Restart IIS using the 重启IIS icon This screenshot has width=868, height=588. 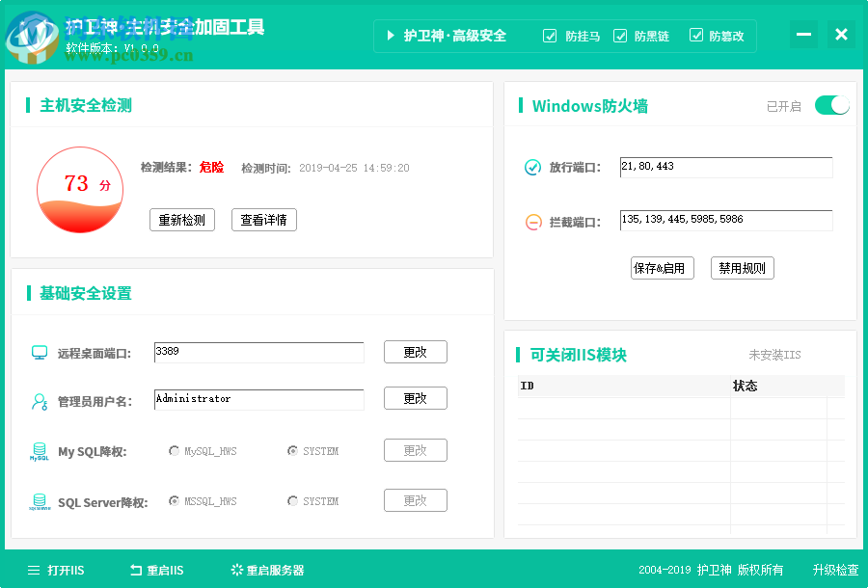coord(135,570)
